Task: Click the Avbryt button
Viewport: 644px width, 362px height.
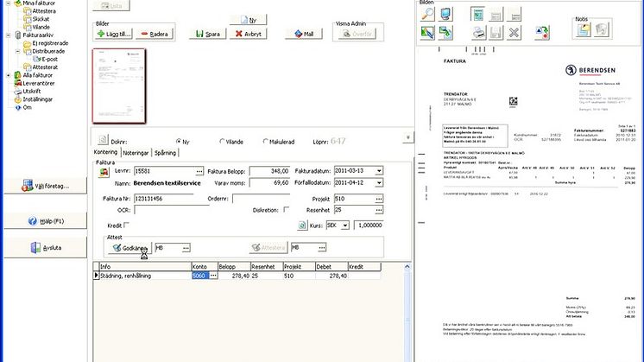Action: (x=248, y=34)
